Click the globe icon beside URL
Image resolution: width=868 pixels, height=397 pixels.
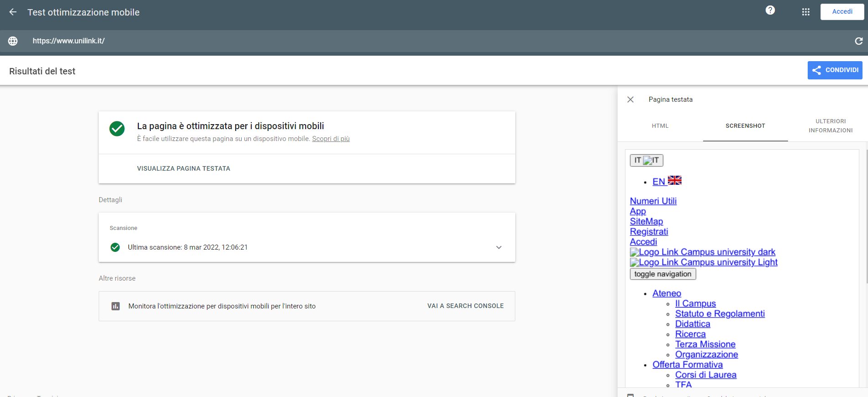[x=13, y=41]
